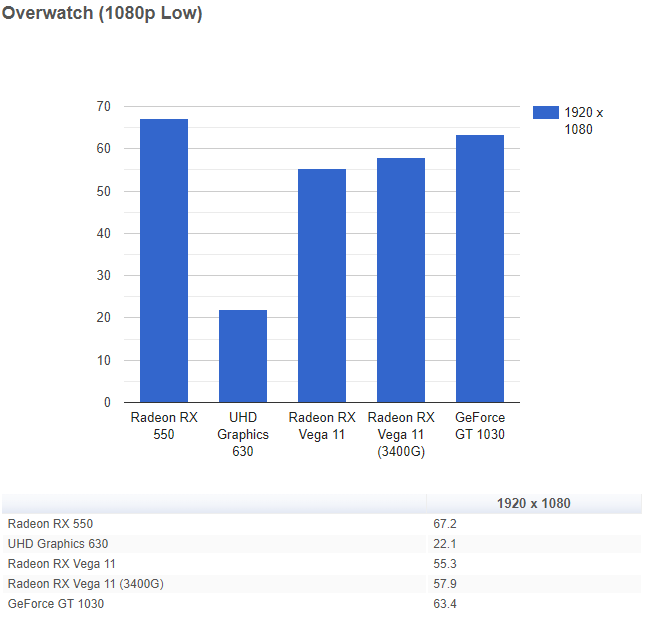This screenshot has height=629, width=646.
Task: Click the blue 1920 x 1080 legend swatch
Action: (x=545, y=112)
